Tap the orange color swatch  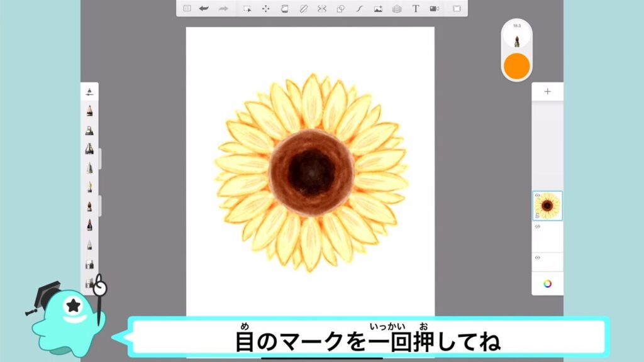[x=516, y=65]
